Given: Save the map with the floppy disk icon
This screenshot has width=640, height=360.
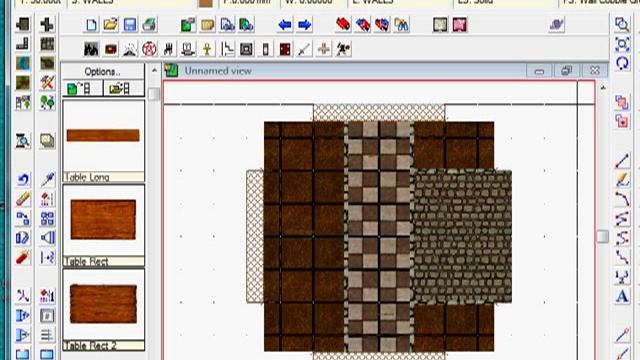Looking at the screenshot, I should tap(130, 25).
